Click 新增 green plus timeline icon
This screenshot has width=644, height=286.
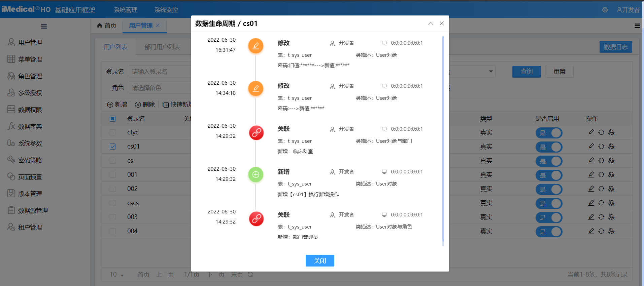click(x=256, y=174)
